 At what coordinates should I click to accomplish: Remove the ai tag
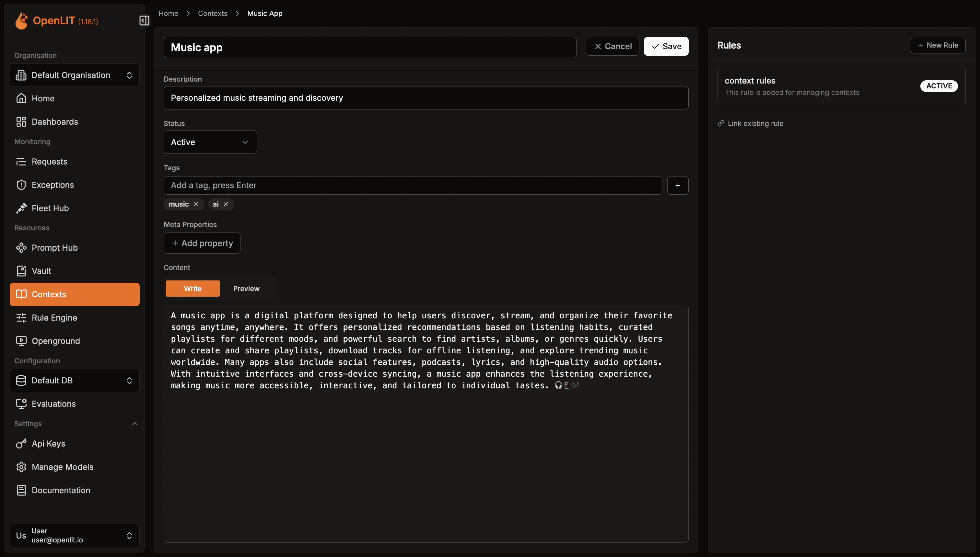point(226,204)
